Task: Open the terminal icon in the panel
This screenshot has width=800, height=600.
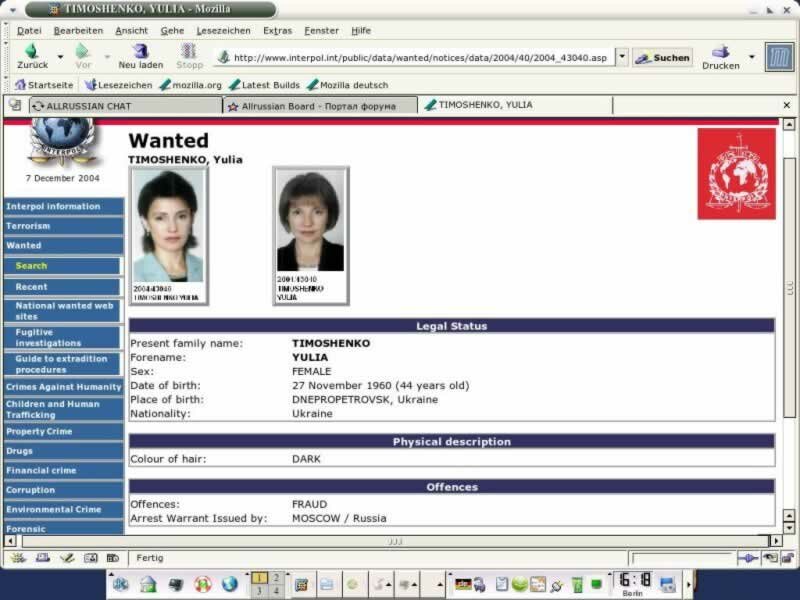Action: (176, 584)
